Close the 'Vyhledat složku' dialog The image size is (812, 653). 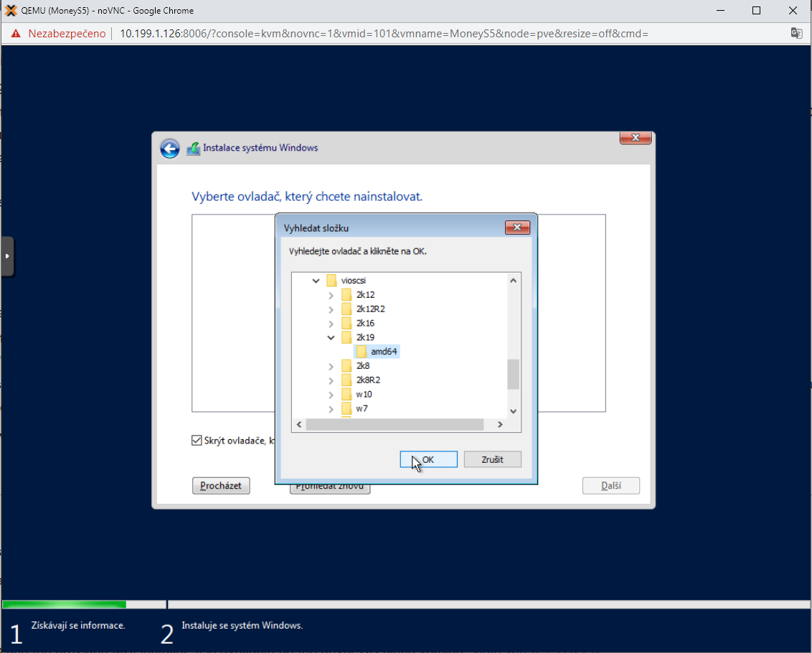(516, 228)
